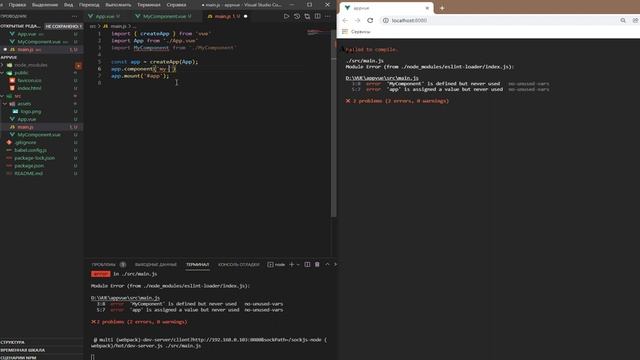Click the Run play icon in editor toolbar
The width and height of the screenshot is (640, 360).
[286, 16]
